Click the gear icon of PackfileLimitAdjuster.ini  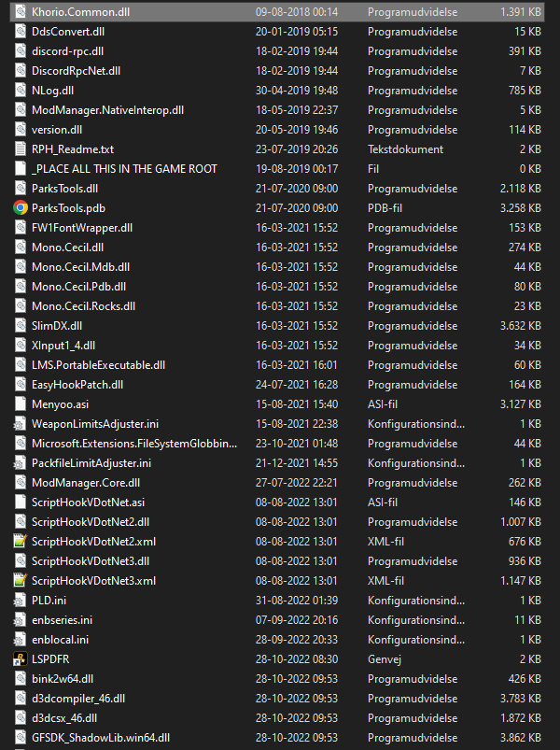point(21,463)
